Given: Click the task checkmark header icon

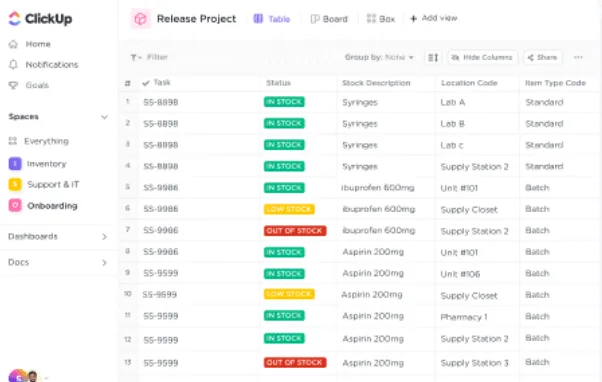Looking at the screenshot, I should pyautogui.click(x=146, y=83).
